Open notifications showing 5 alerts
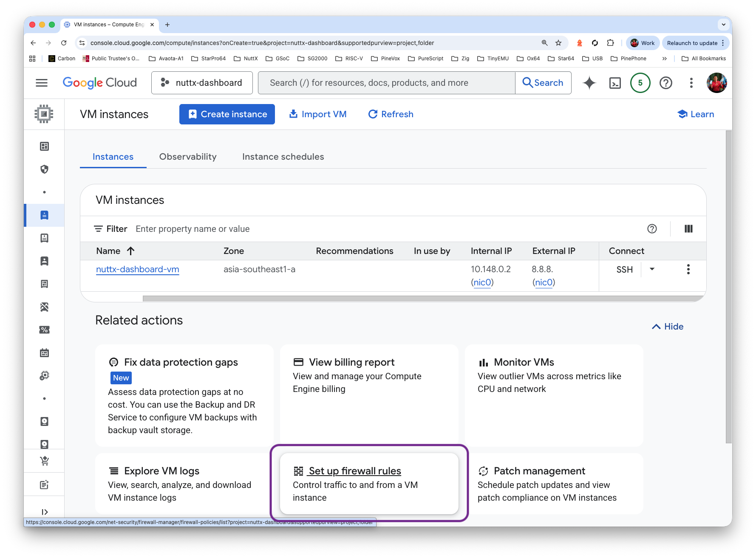The image size is (756, 558). click(640, 83)
